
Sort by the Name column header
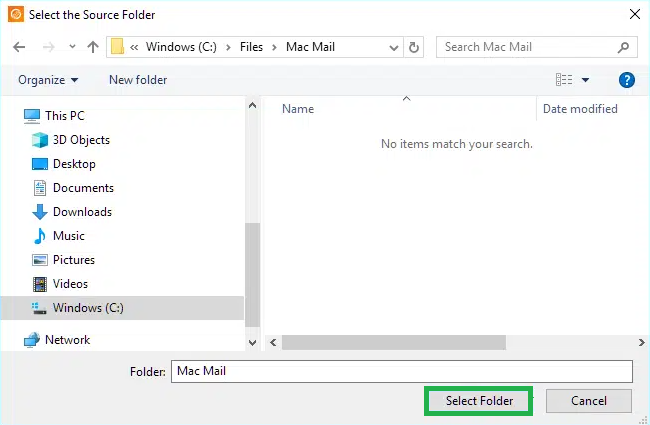(x=298, y=109)
